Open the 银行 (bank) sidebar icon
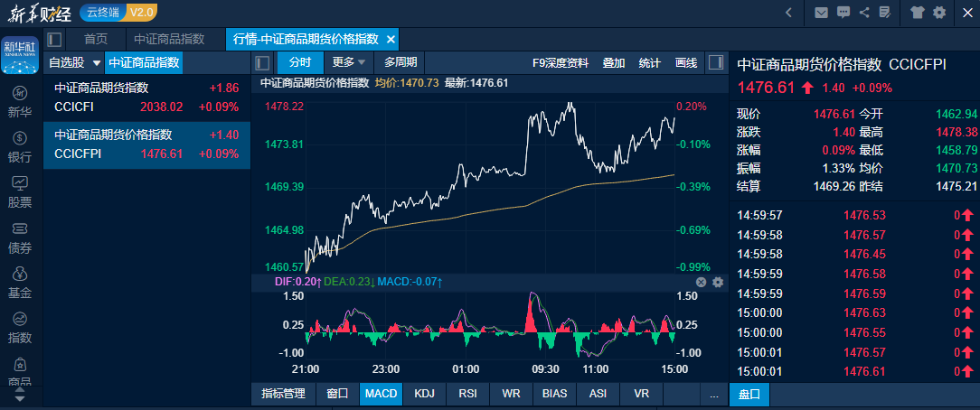 tap(20, 147)
